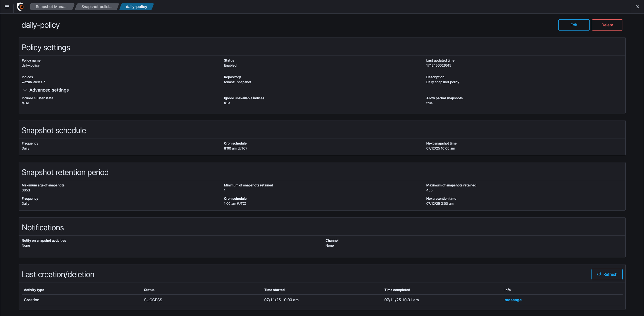Select the Creation activity row
The height and width of the screenshot is (316, 644).
click(x=32, y=300)
